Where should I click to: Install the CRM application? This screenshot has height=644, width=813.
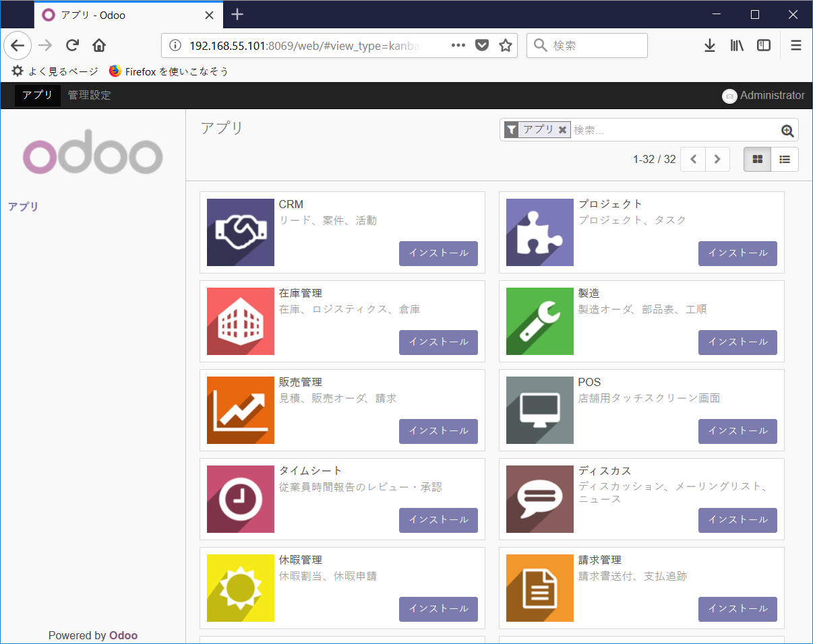pyautogui.click(x=438, y=253)
